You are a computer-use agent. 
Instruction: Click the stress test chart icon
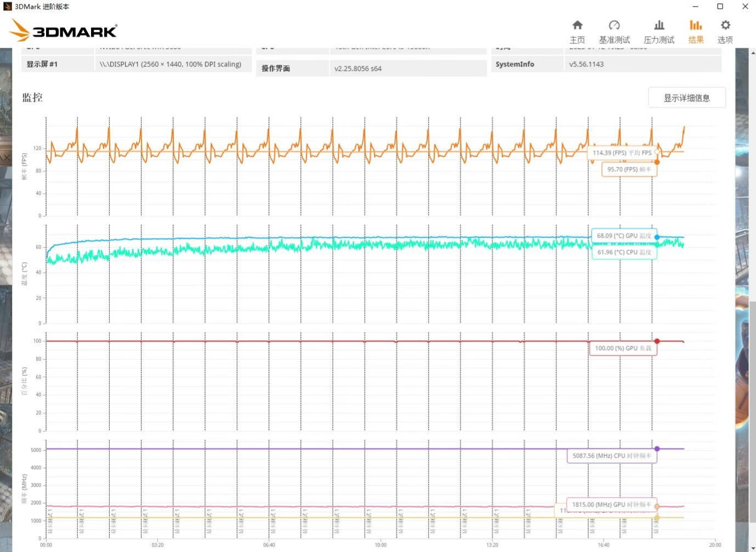(659, 25)
